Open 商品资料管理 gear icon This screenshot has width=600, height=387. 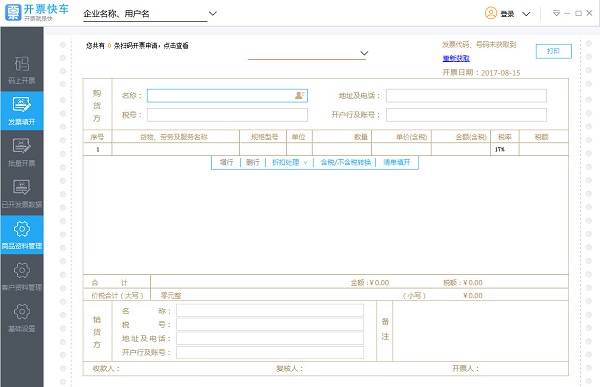(22, 229)
